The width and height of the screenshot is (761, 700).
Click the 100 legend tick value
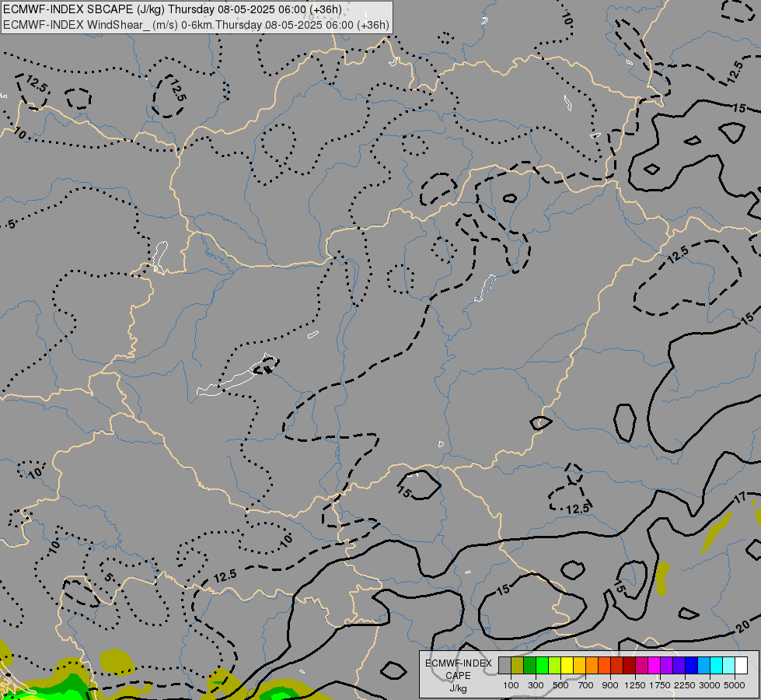511,685
